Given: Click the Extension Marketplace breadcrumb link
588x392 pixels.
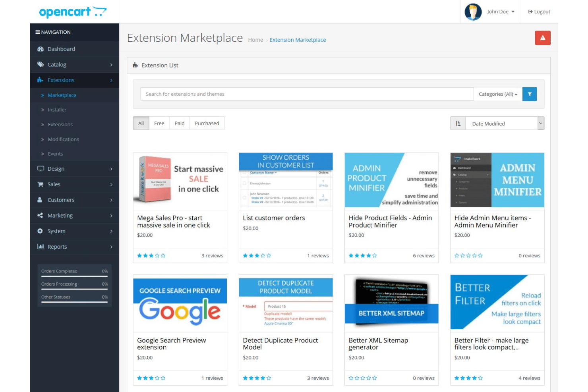Looking at the screenshot, I should click(x=298, y=40).
